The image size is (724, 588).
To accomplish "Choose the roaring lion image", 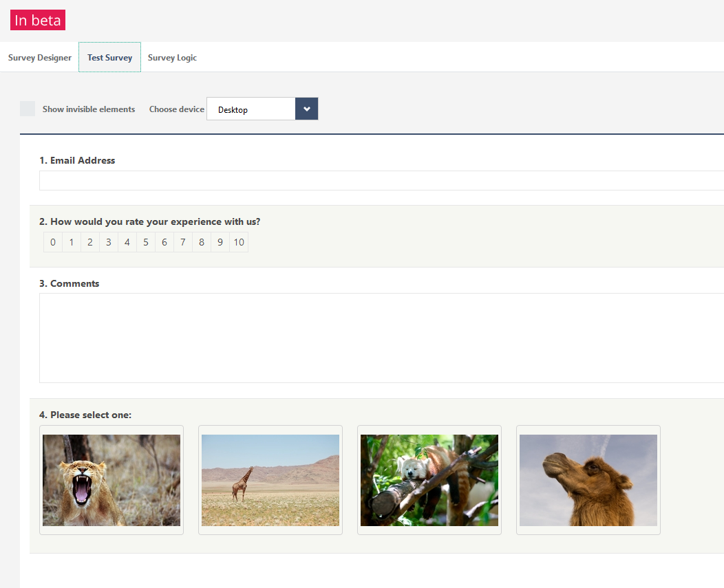I will 111,480.
